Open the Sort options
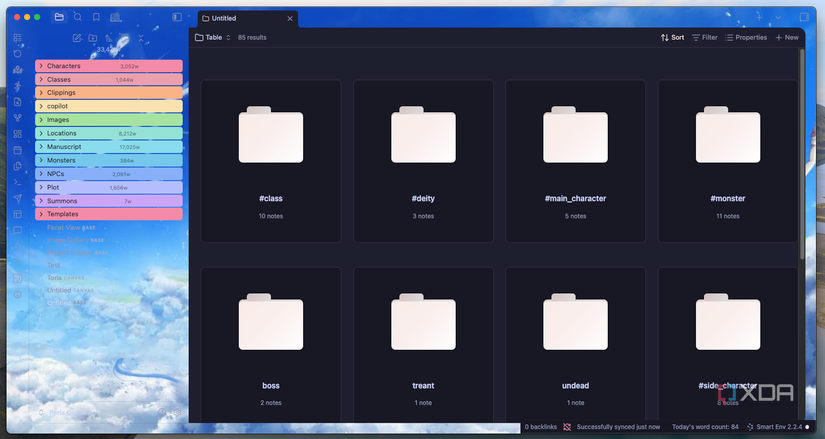 pyautogui.click(x=672, y=37)
